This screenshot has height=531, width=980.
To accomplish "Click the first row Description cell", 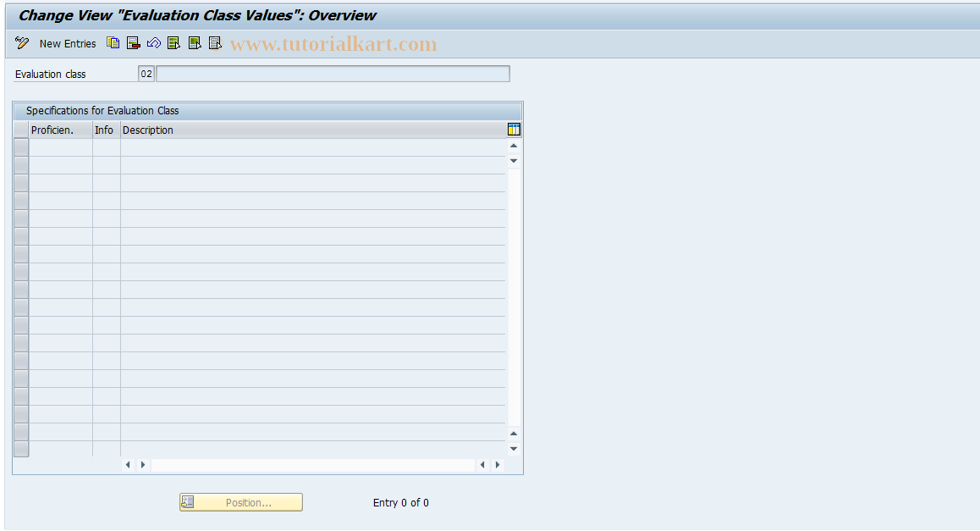I will [312, 147].
